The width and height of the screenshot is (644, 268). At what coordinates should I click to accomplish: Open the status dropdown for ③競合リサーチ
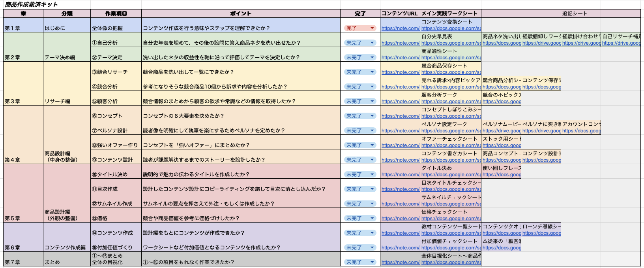(x=360, y=72)
